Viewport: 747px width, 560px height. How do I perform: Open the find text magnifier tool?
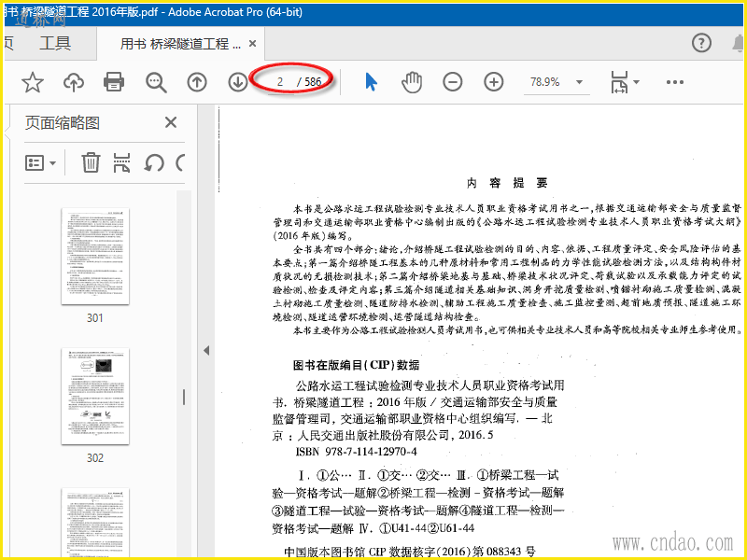156,82
